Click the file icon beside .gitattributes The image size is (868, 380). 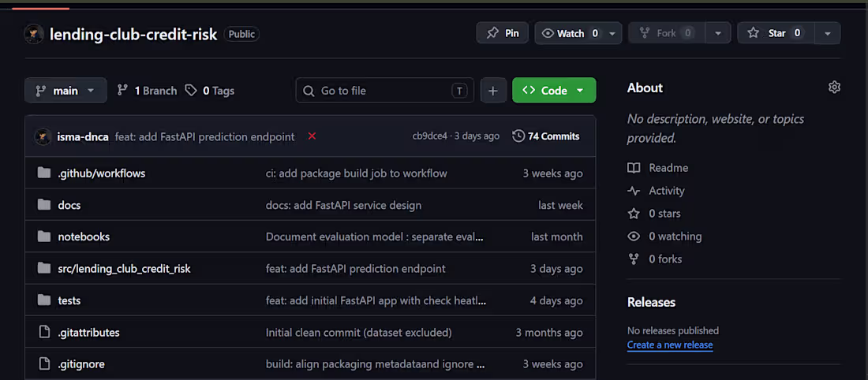coord(43,332)
